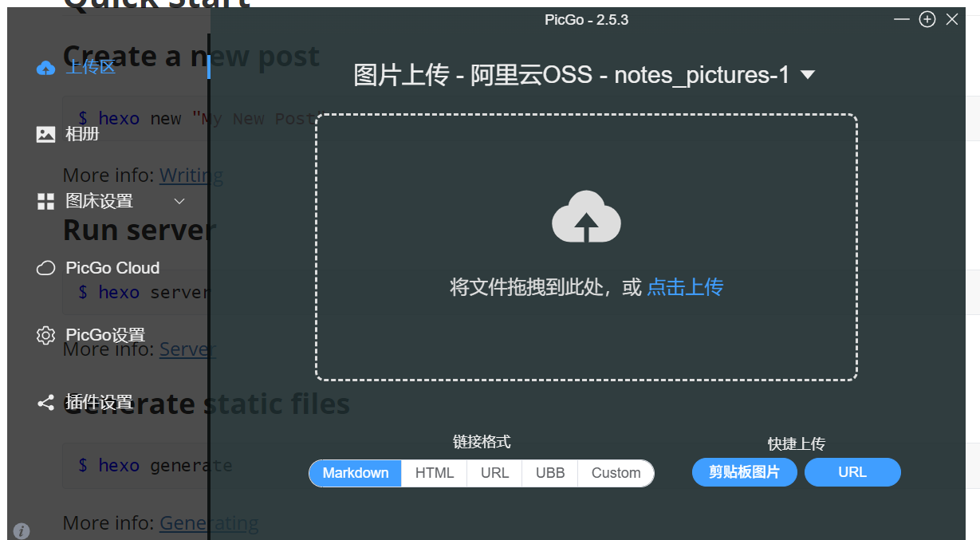
Task: Click the PicGo - 2.5.3 title bar text
Action: pos(587,20)
